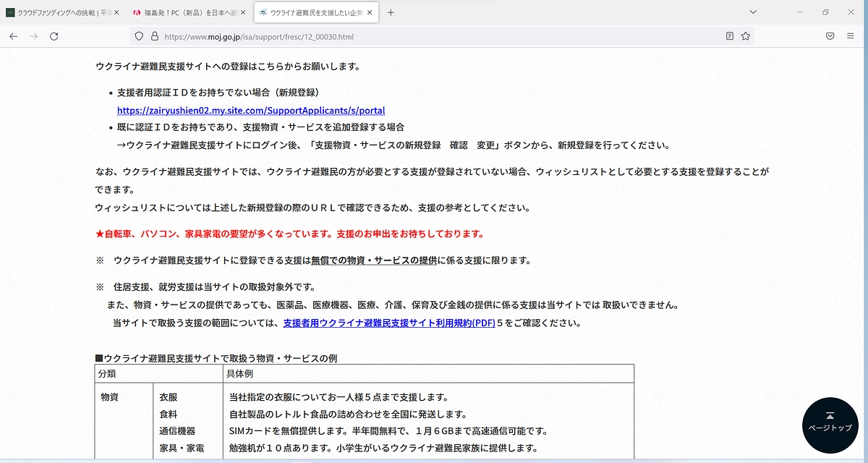The width and height of the screenshot is (868, 463).
Task: Switch to the 福島発！PC（新品）tab
Action: [x=184, y=12]
